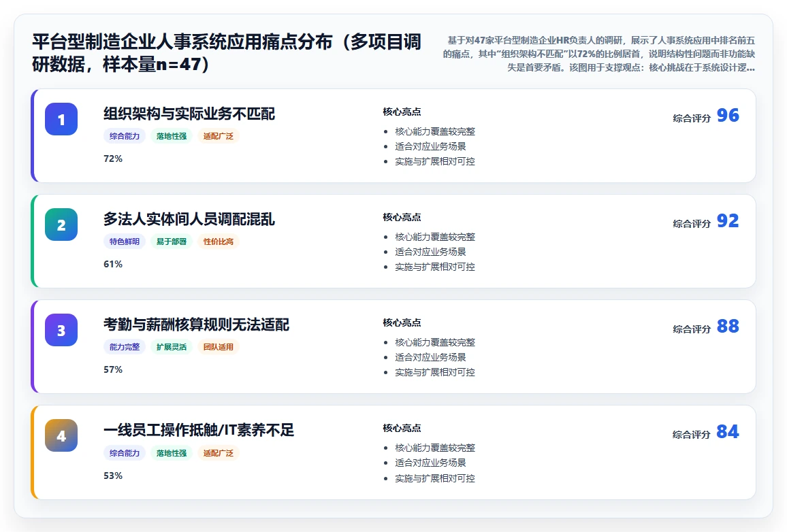Screen dimensions: 787x532
Task: Click the 团队适用 tag
Action: [x=219, y=346]
